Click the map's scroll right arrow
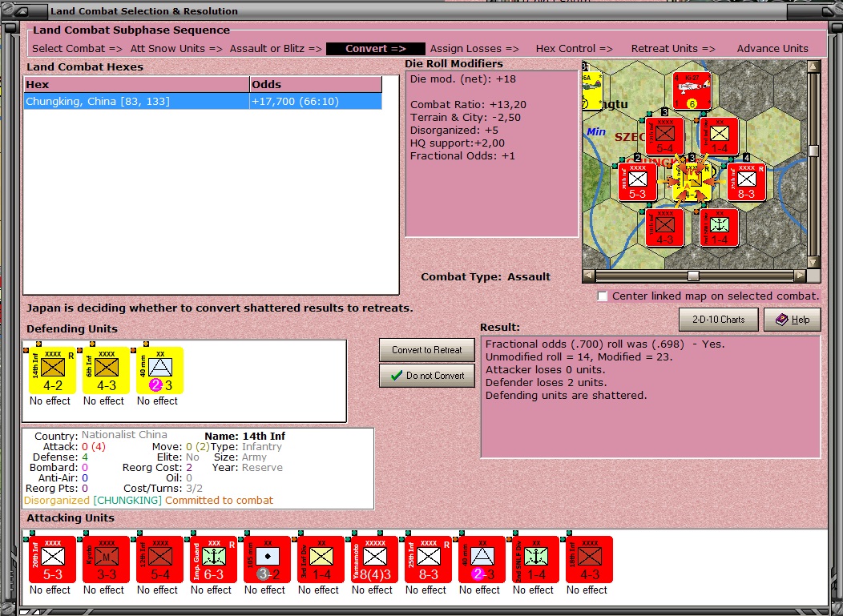The height and width of the screenshot is (616, 843). (800, 276)
